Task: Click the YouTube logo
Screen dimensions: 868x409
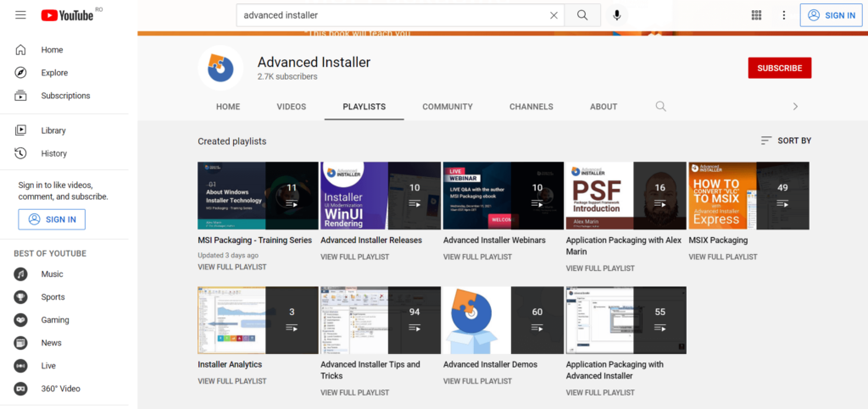Action: tap(67, 15)
